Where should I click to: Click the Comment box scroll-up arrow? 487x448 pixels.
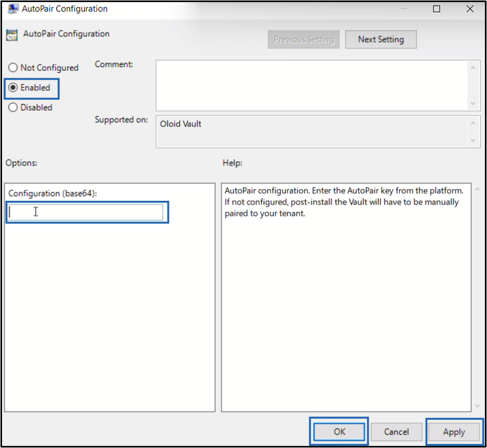(473, 68)
